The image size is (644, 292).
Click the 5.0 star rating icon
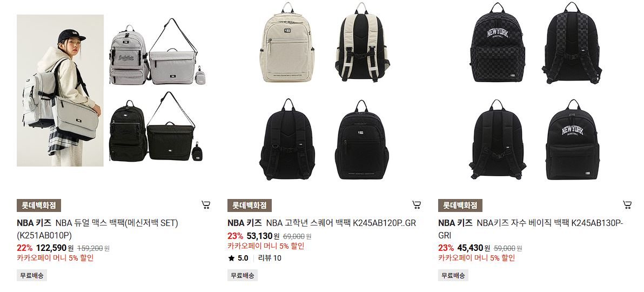pyautogui.click(x=231, y=258)
